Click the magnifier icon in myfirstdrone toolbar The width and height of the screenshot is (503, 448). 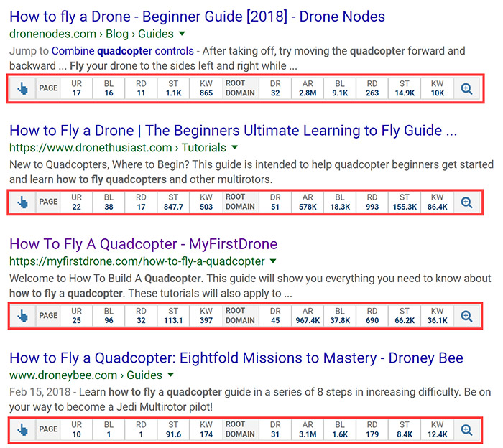tap(466, 317)
